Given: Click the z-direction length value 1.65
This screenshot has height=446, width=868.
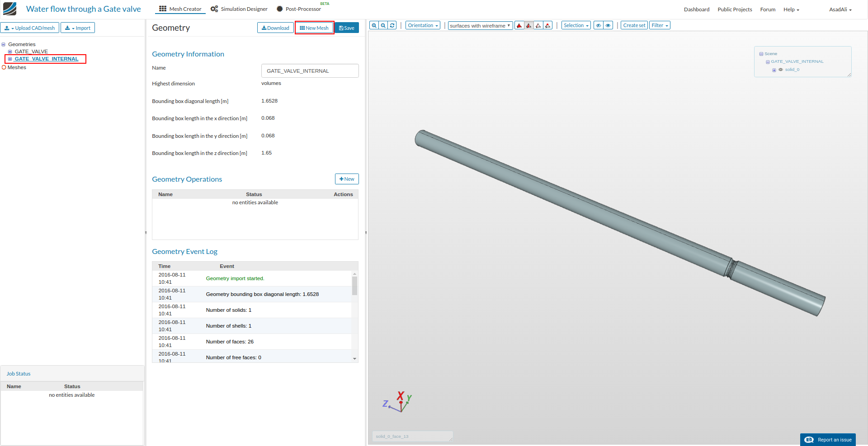Looking at the screenshot, I should (x=267, y=153).
